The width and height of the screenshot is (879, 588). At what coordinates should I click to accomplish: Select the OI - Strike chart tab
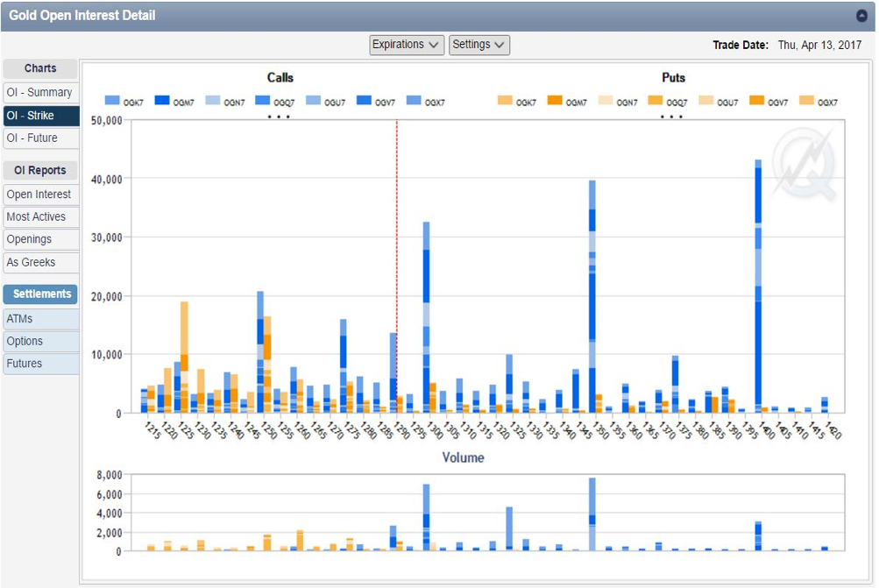(x=40, y=116)
